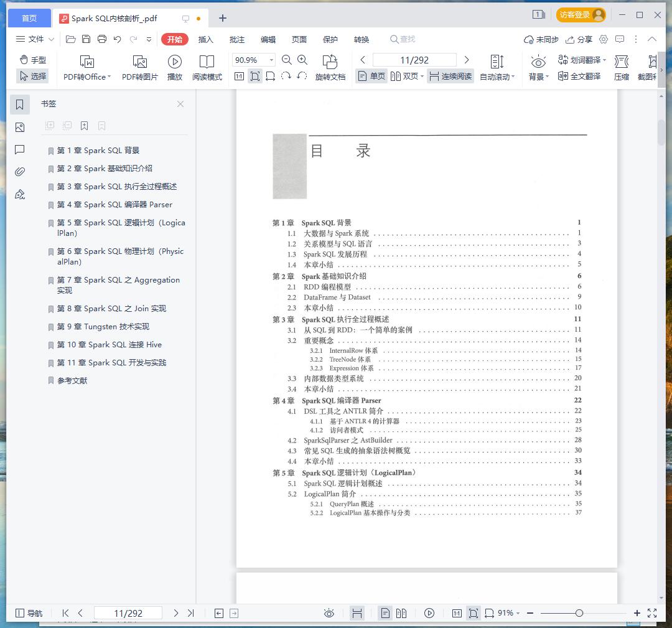Increase zoom with status bar plus button
Image resolution: width=672 pixels, height=628 pixels.
pos(637,613)
